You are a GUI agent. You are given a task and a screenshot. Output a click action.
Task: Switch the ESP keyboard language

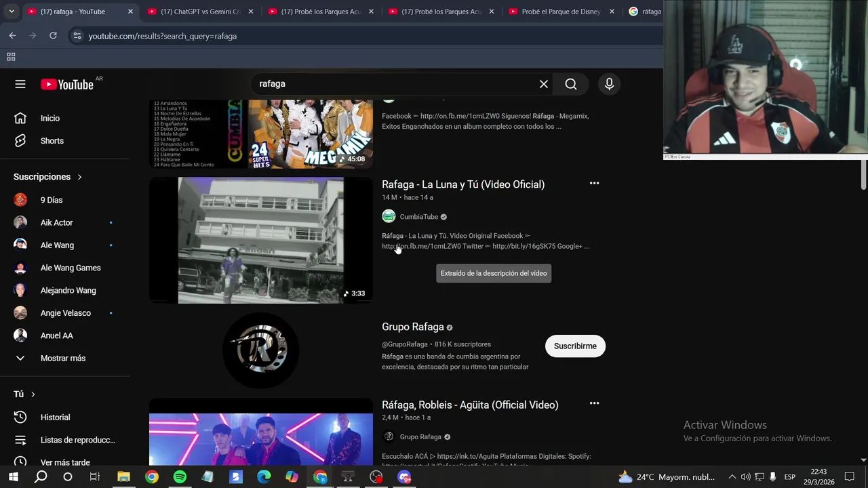pos(789,477)
